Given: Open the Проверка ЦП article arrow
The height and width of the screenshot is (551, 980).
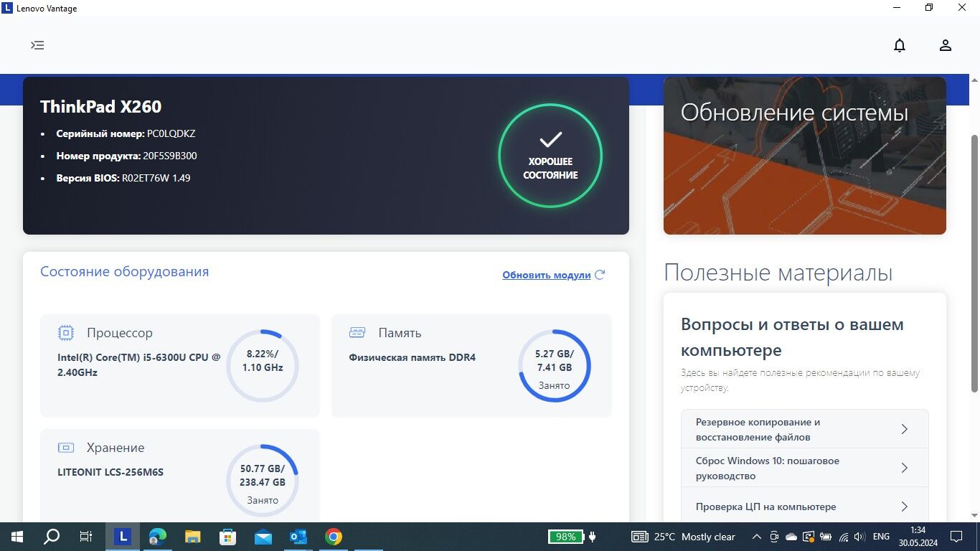Looking at the screenshot, I should pyautogui.click(x=905, y=507).
